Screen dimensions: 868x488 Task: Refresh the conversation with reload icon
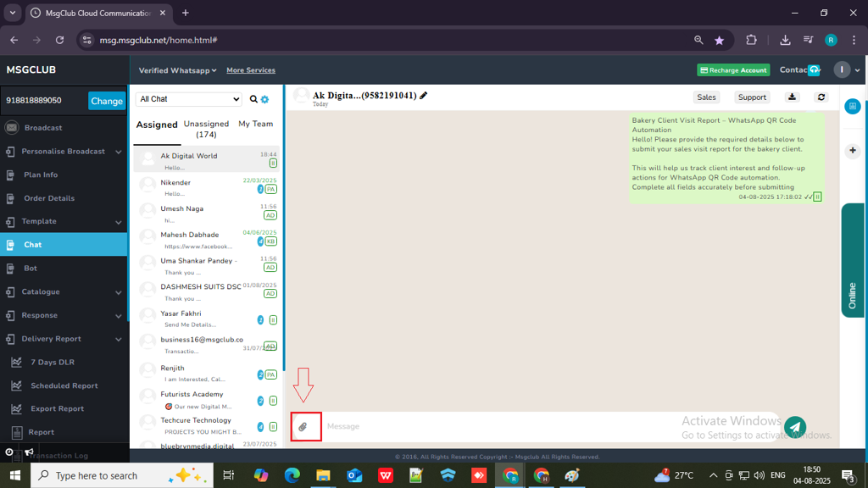coord(821,97)
